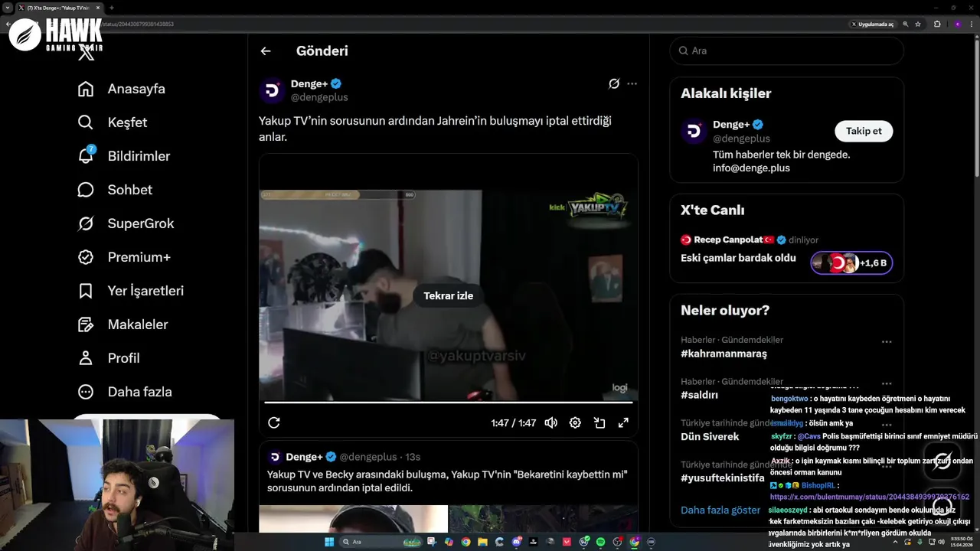This screenshot has height=551, width=980.
Task: Click the back arrow beside Gönderi
Action: coord(266,51)
